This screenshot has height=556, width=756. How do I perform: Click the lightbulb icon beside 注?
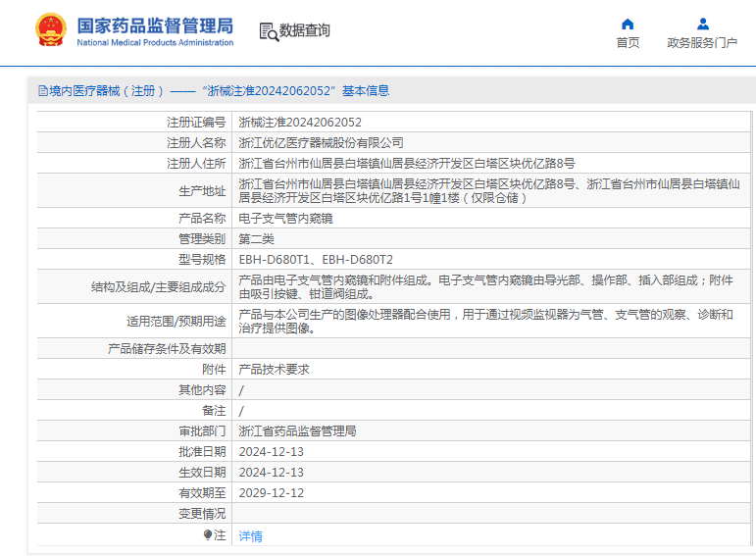[207, 534]
